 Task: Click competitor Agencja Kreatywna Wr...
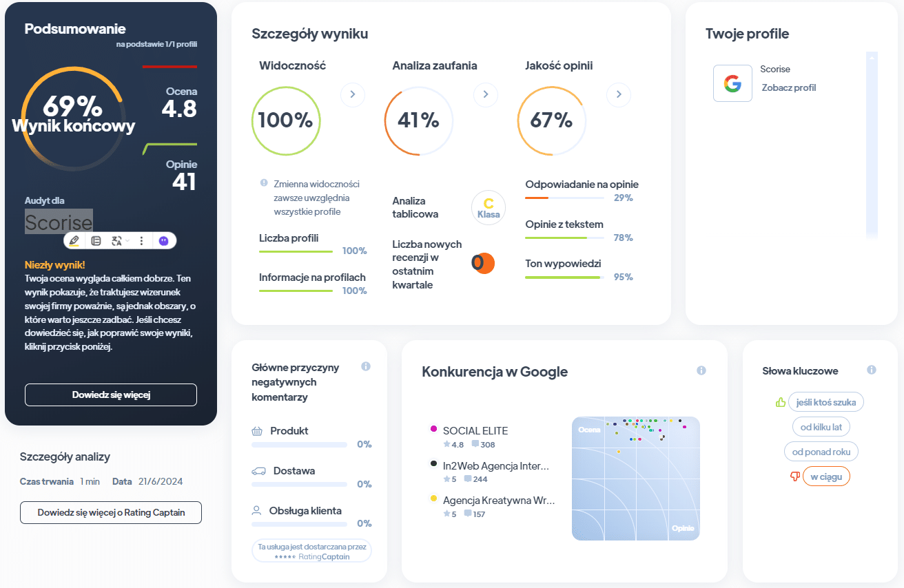point(499,500)
